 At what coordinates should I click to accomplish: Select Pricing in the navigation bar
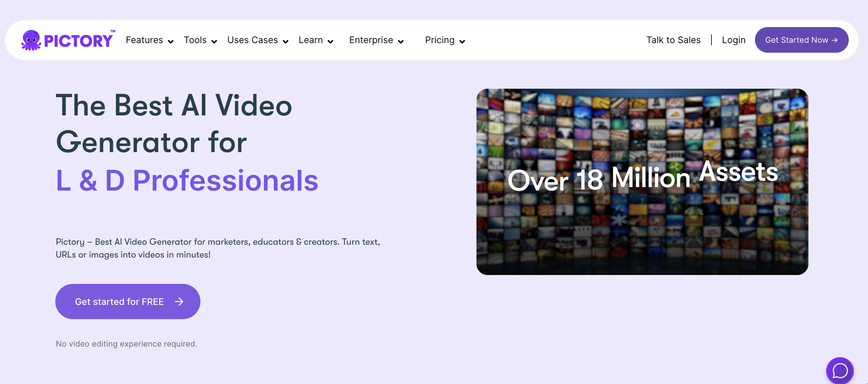[x=439, y=40]
